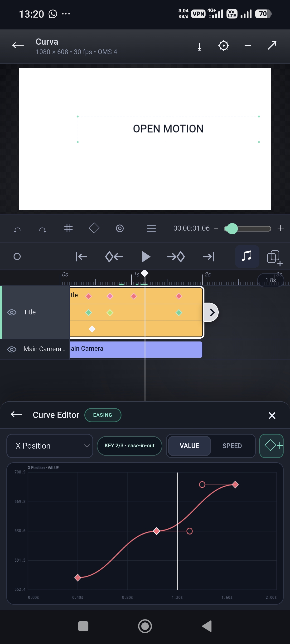This screenshot has height=644, width=290.
Task: Toggle visibility of Main Camera layer
Action: click(12, 349)
